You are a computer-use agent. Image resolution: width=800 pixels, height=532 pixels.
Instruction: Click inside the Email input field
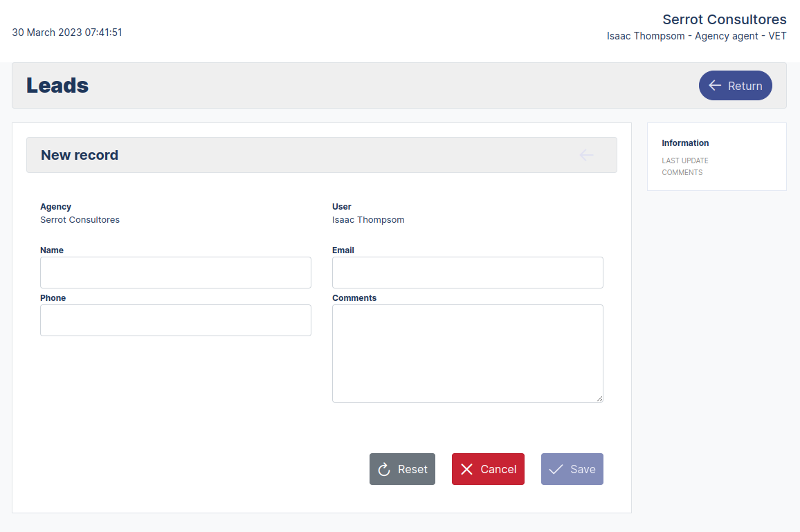467,272
